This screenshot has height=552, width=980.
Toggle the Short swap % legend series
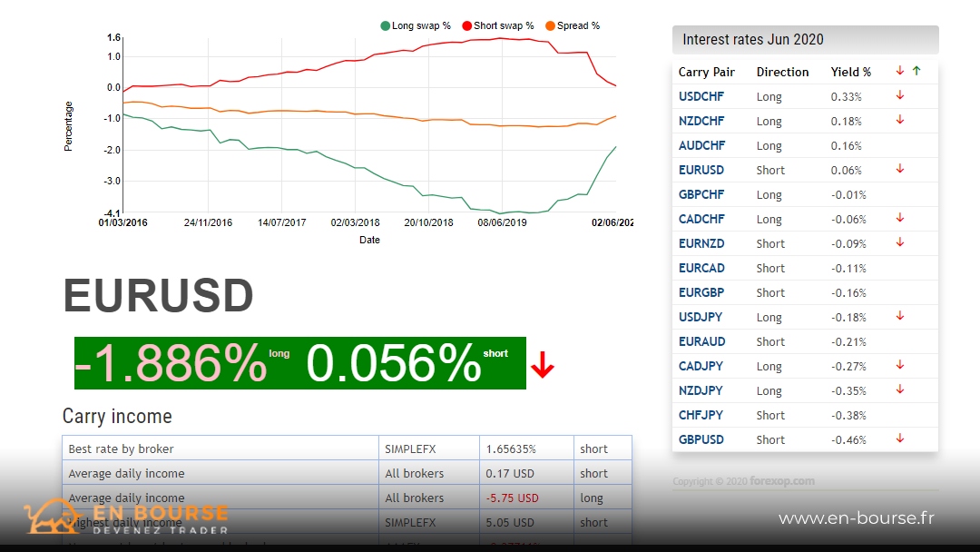(497, 25)
